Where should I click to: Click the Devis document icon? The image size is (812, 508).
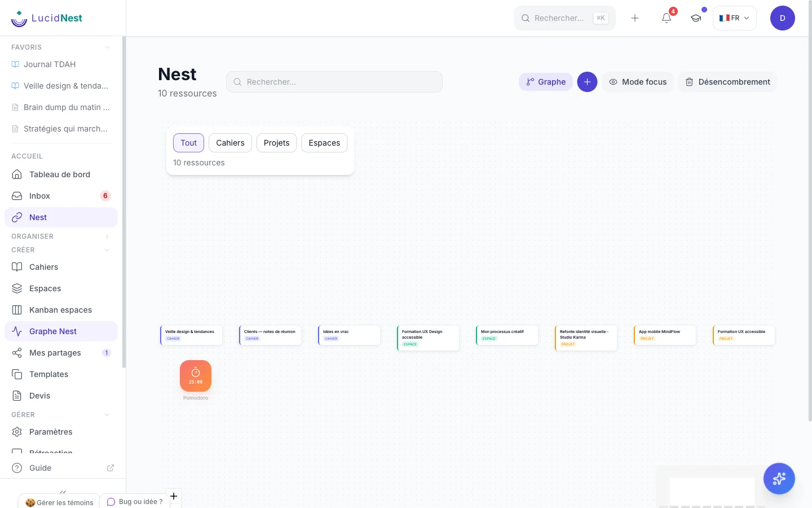(17, 396)
